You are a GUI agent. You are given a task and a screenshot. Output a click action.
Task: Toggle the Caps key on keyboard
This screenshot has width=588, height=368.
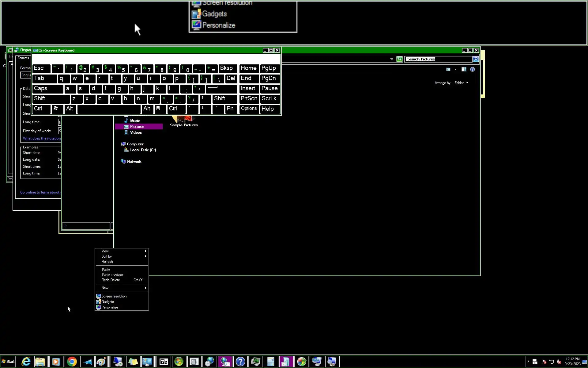point(47,89)
